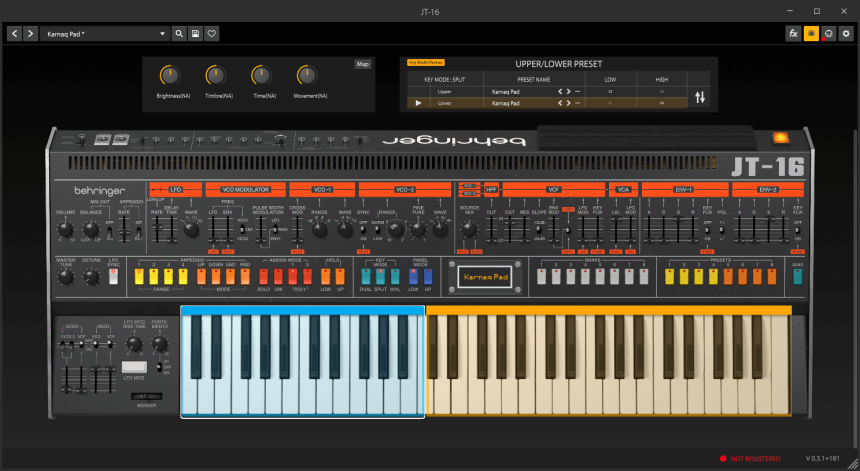The width and height of the screenshot is (860, 471).
Task: Toggle the Arpeggio Mode UP button
Action: [201, 276]
